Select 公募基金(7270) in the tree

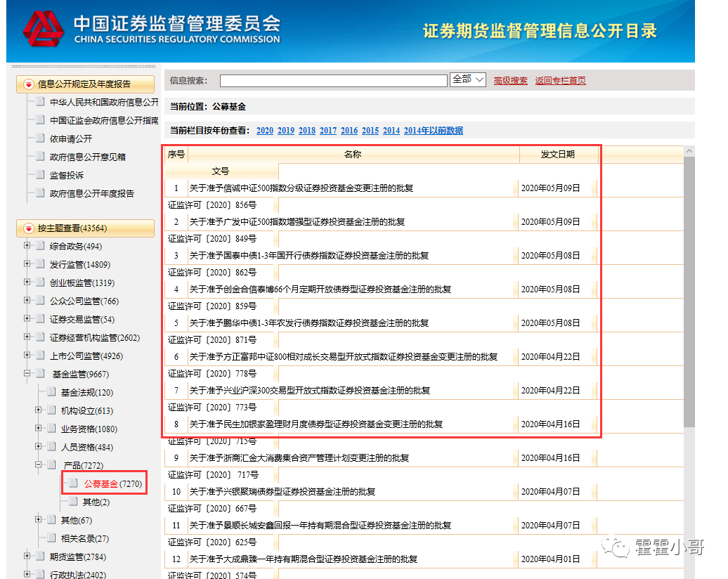(113, 484)
